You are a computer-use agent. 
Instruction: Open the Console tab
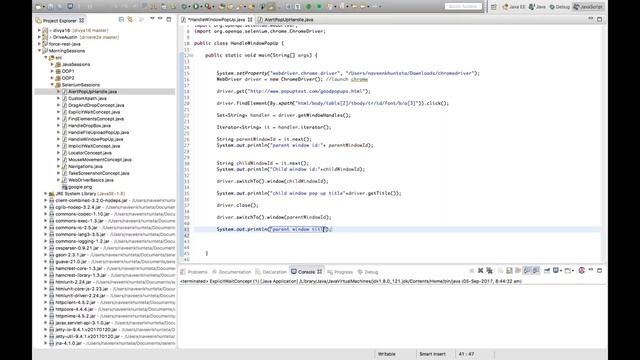306,272
